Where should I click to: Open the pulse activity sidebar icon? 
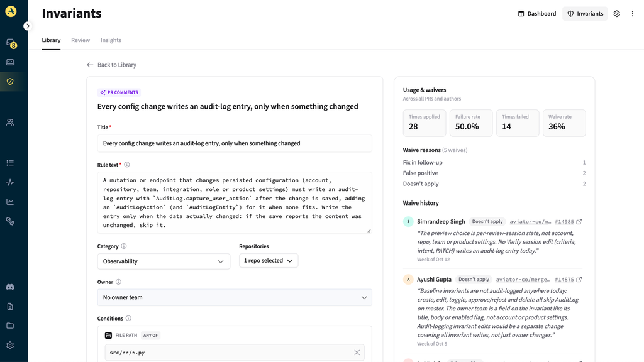pos(10,182)
